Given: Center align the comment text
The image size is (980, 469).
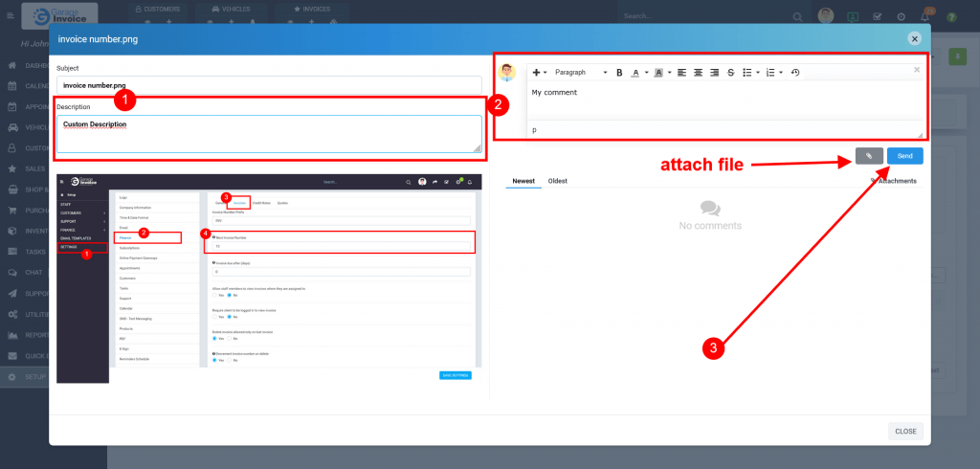Looking at the screenshot, I should pyautogui.click(x=698, y=73).
